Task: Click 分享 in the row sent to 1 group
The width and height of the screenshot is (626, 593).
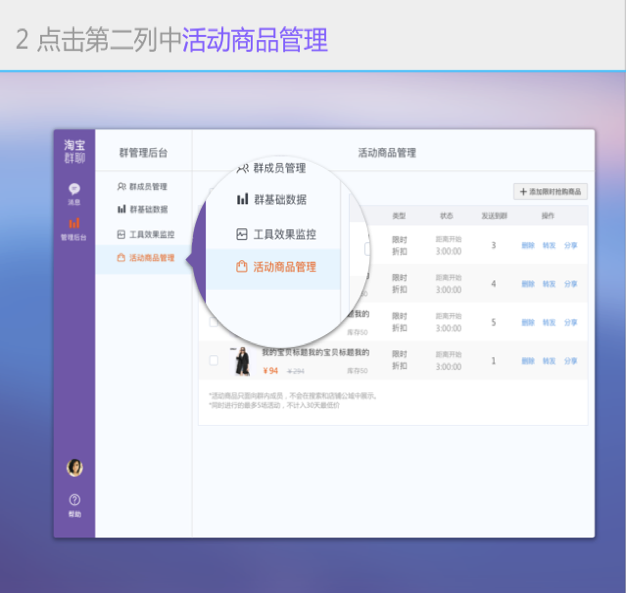Action: (571, 361)
